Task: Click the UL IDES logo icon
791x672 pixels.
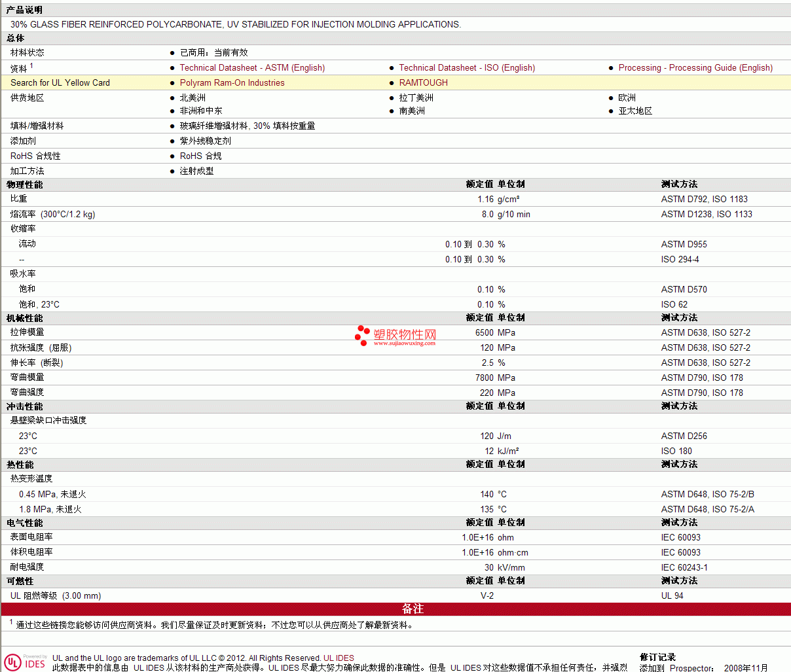Action: click(x=25, y=662)
